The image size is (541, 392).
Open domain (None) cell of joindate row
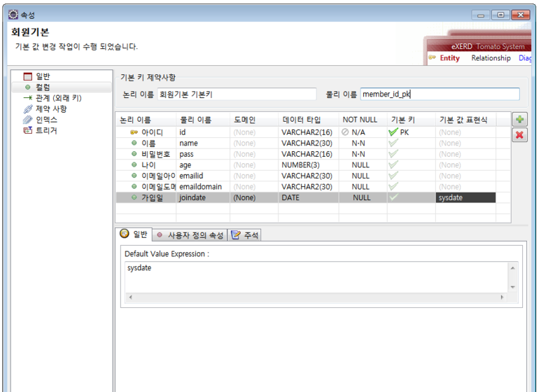click(x=254, y=197)
